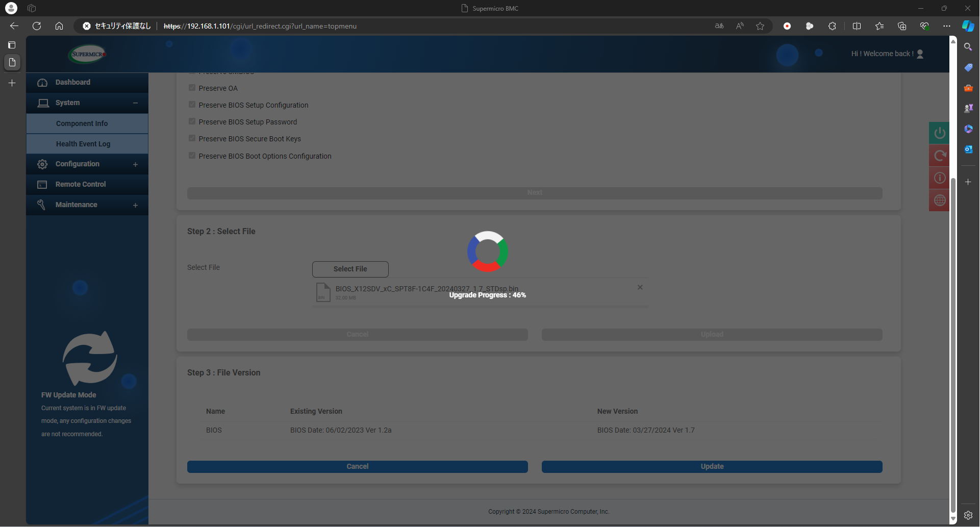Viewport: 980px width, 527px height.
Task: Click greyed Cancel in Step 2
Action: point(358,335)
